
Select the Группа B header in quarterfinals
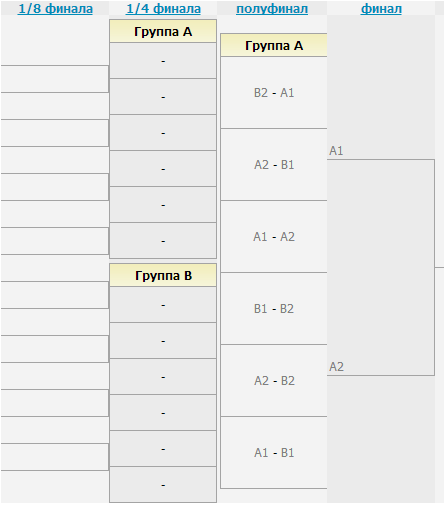point(163,275)
